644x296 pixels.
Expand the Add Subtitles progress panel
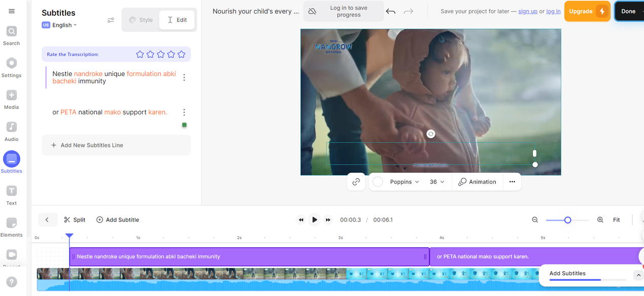pyautogui.click(x=638, y=275)
